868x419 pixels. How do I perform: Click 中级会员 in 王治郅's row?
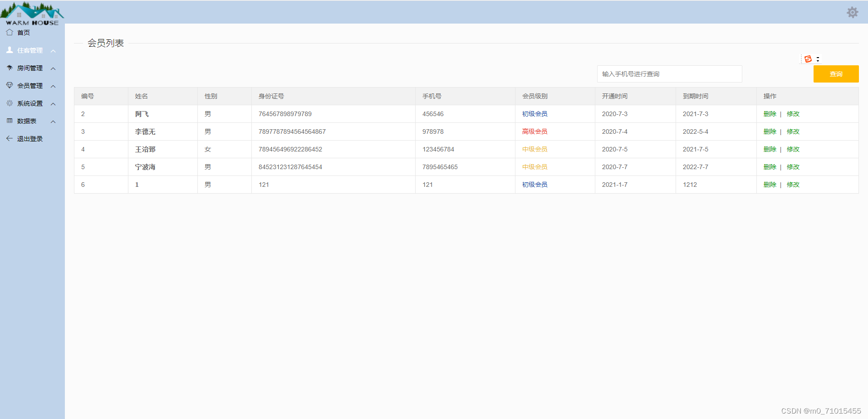click(535, 149)
